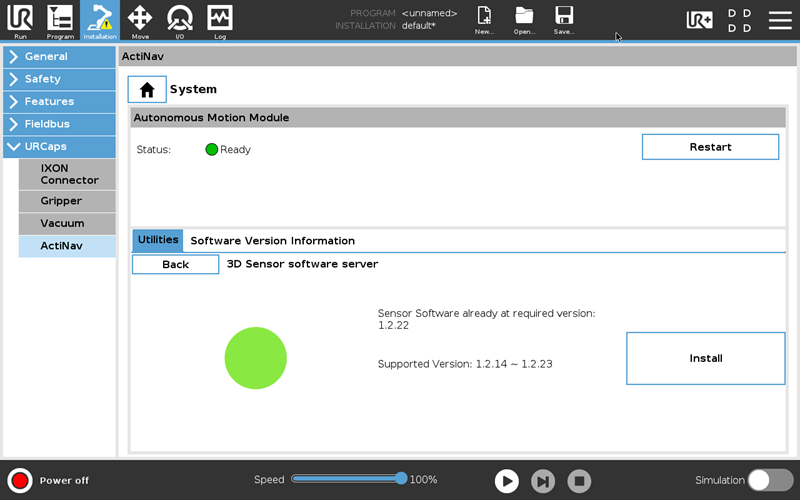Expand the Features section
Viewport: 800px width, 500px height.
point(59,102)
